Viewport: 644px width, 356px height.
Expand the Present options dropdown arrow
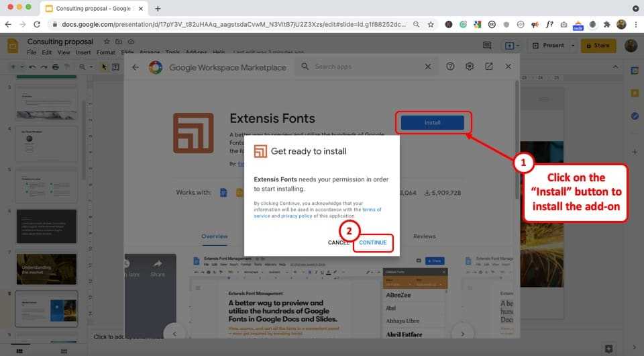click(574, 46)
